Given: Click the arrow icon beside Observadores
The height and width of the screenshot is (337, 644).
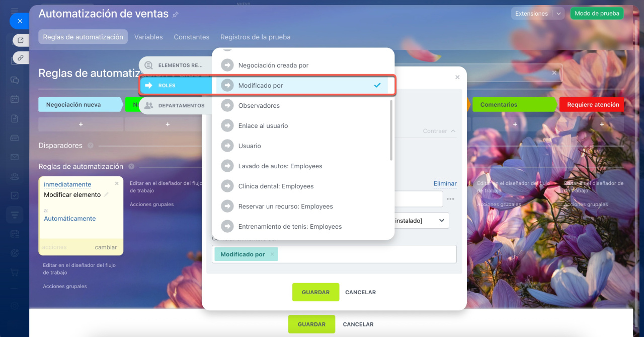Looking at the screenshot, I should pos(227,105).
